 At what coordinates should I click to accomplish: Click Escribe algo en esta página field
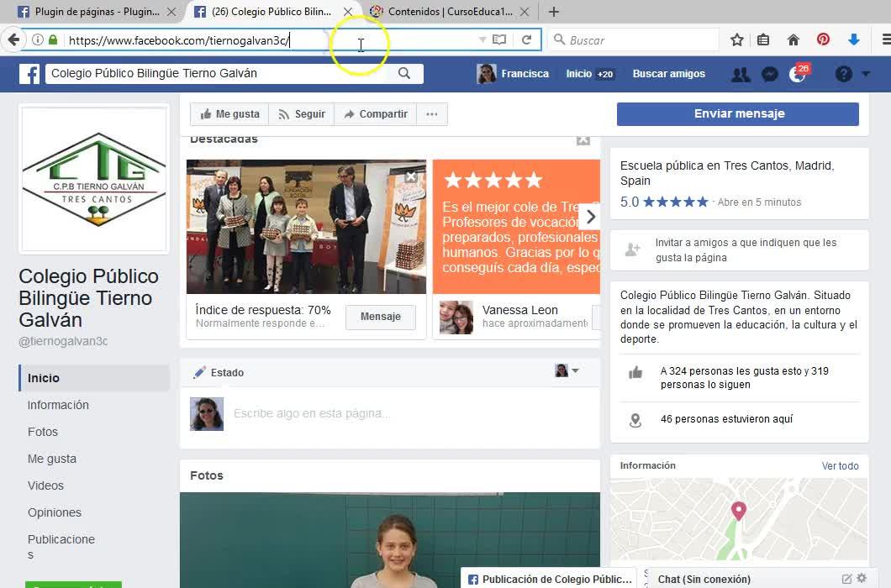(311, 413)
